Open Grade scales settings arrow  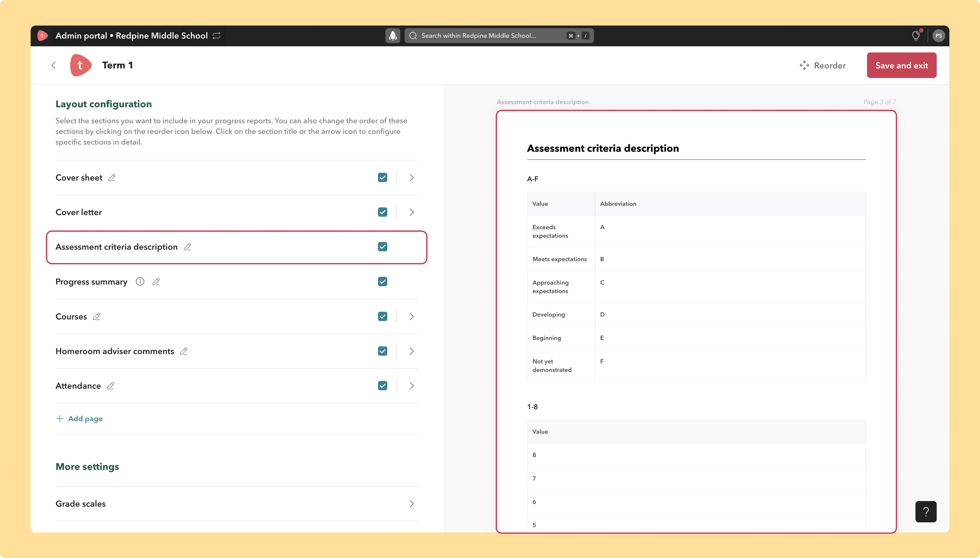click(x=411, y=504)
